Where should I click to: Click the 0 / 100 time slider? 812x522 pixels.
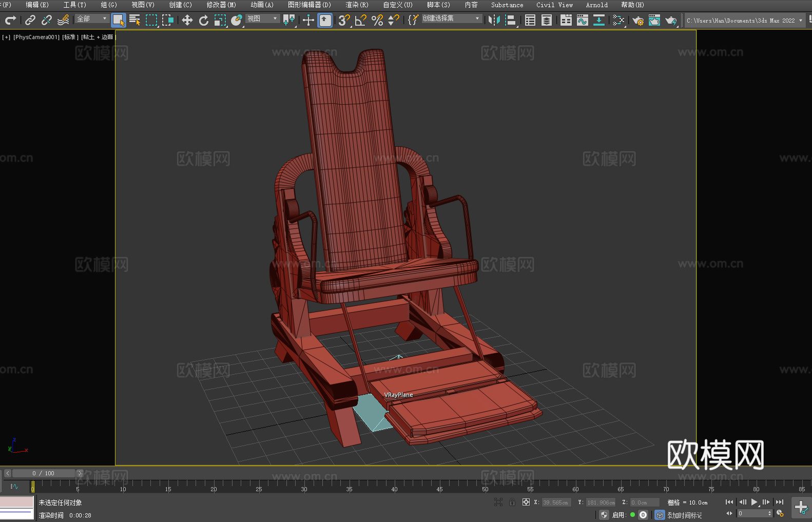pos(44,473)
